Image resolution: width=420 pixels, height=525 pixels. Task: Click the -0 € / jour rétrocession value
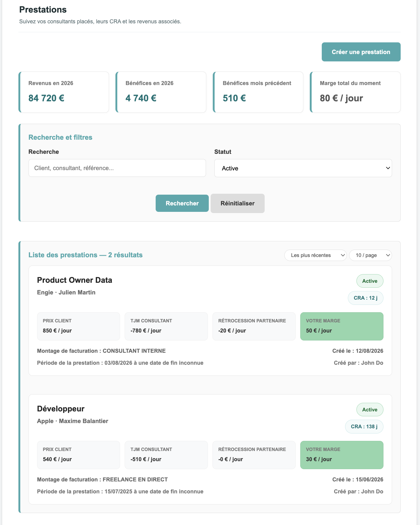pyautogui.click(x=231, y=459)
